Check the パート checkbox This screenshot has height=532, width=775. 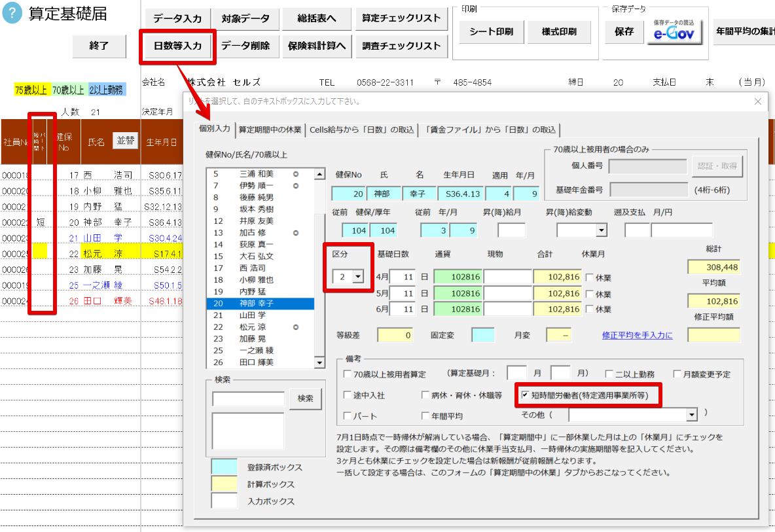coord(348,416)
